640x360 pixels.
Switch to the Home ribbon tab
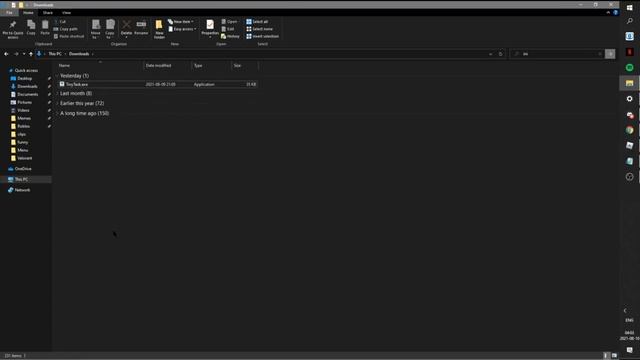tap(28, 13)
